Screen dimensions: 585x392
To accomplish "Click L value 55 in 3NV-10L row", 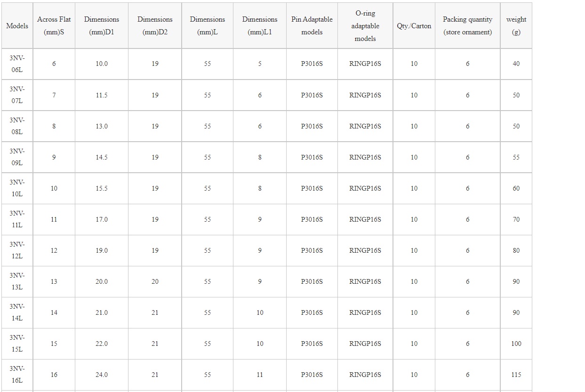I will point(208,188).
